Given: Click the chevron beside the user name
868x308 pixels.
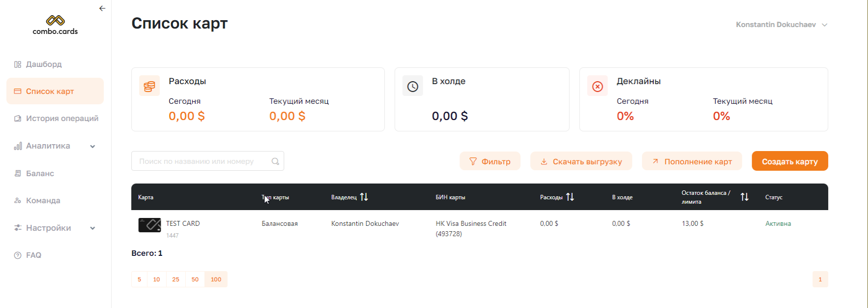Looking at the screenshot, I should coord(824,25).
